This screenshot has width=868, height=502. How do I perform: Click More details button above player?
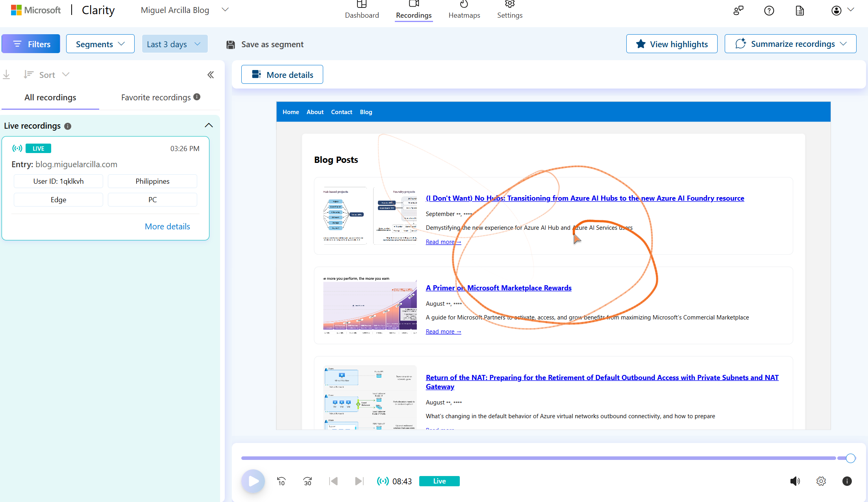pos(282,74)
